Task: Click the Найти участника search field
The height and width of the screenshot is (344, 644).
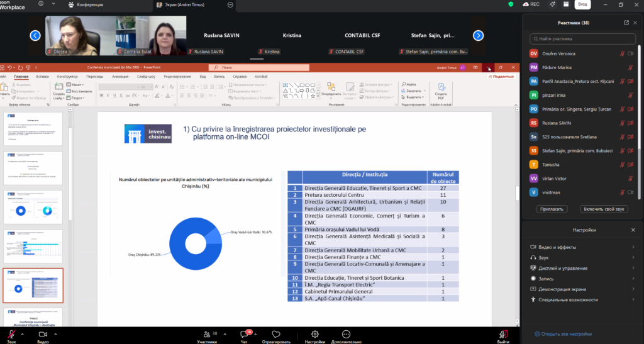Action: (582, 39)
